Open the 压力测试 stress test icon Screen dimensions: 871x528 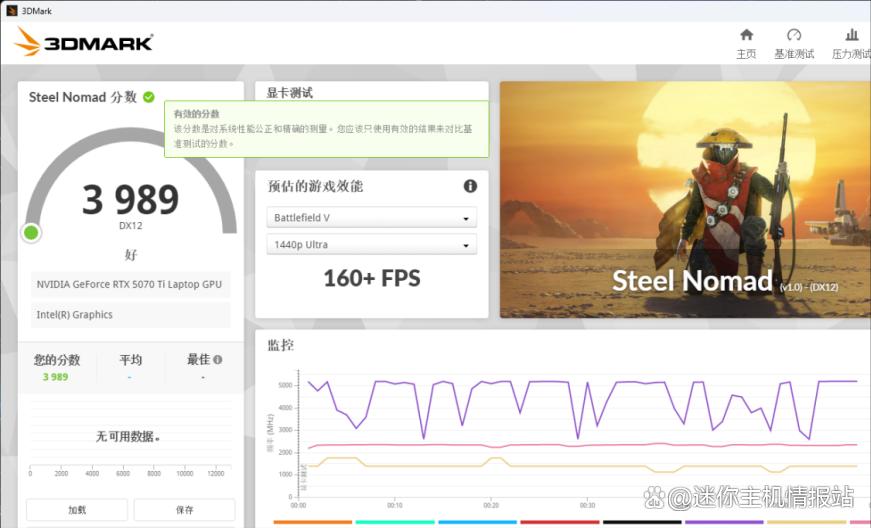coord(852,35)
